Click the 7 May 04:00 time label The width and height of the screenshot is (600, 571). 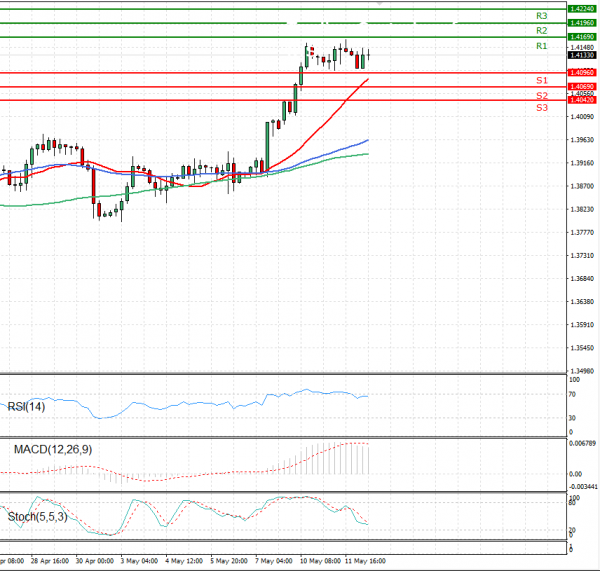click(x=274, y=561)
